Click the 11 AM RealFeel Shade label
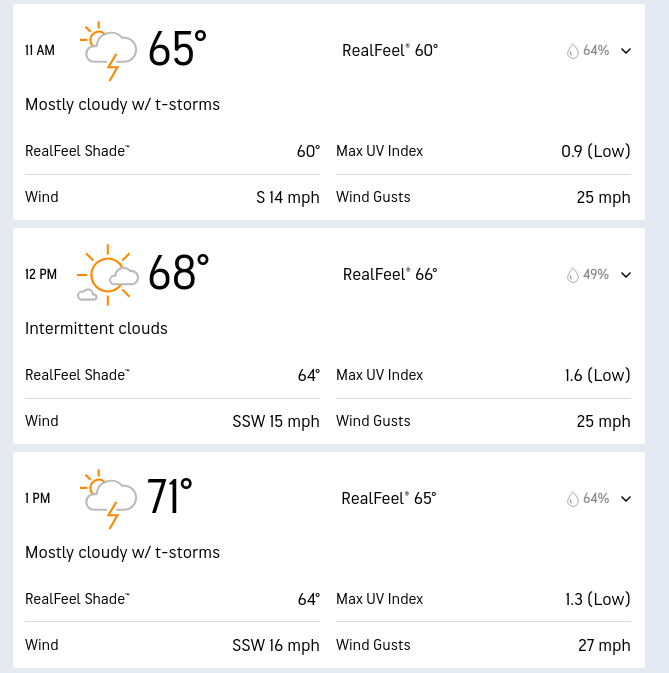 tap(77, 151)
